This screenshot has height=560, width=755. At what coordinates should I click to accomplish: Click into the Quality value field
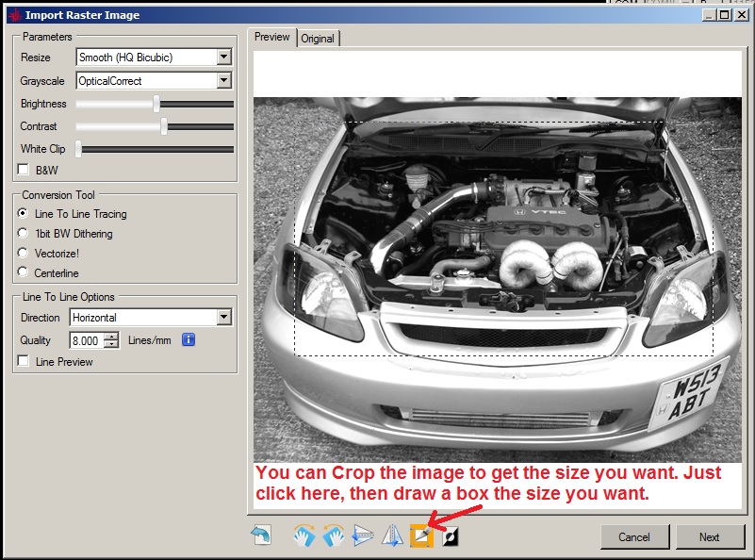(87, 340)
